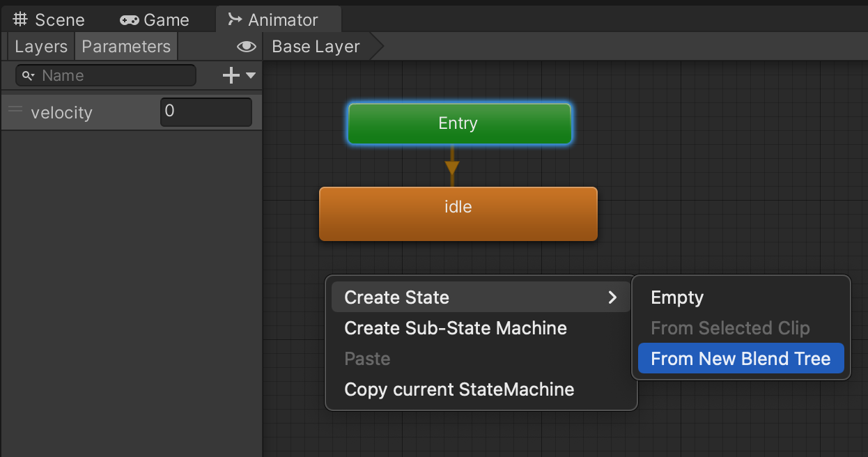Click the magnifier icon in the parameter search

(29, 75)
